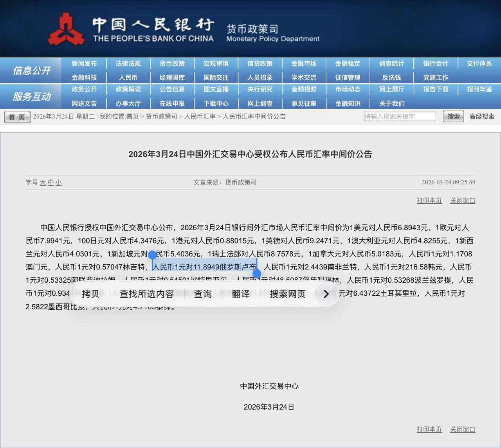This screenshot has height=448, width=501.
Task: Open the 金融市场 navigation tab
Action: coord(304,63)
